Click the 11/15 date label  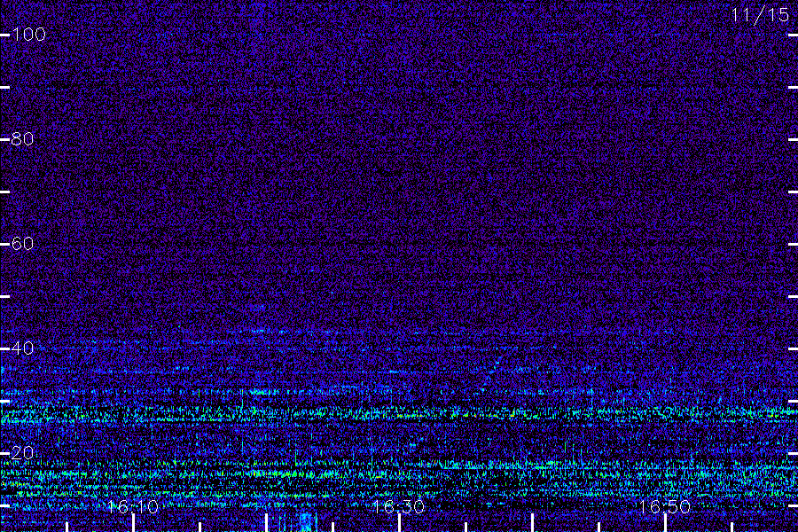(x=759, y=15)
